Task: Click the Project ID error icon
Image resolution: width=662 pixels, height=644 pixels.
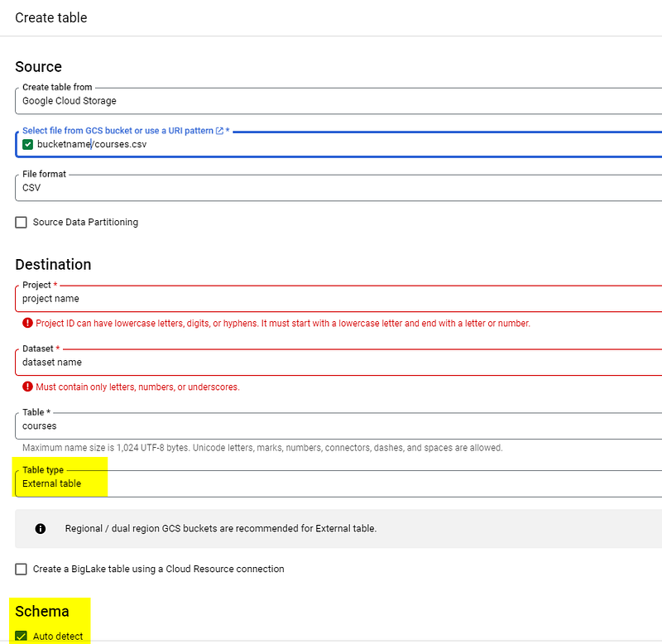Action: (x=27, y=323)
